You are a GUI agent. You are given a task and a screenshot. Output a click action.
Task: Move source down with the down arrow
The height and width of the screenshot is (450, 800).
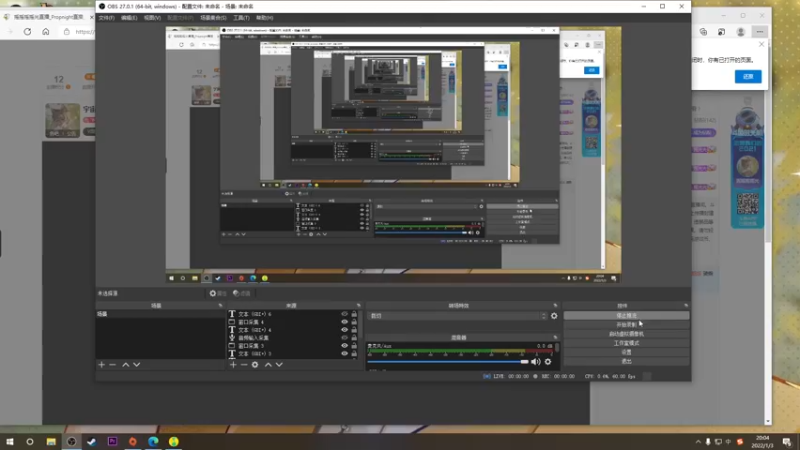(x=279, y=365)
